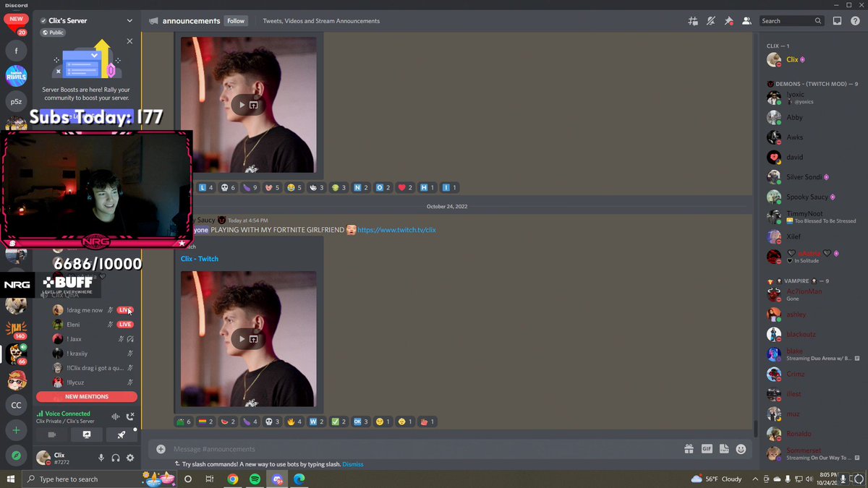This screenshot has height=488, width=868.
Task: Select the CC server icon
Action: pos(16,405)
